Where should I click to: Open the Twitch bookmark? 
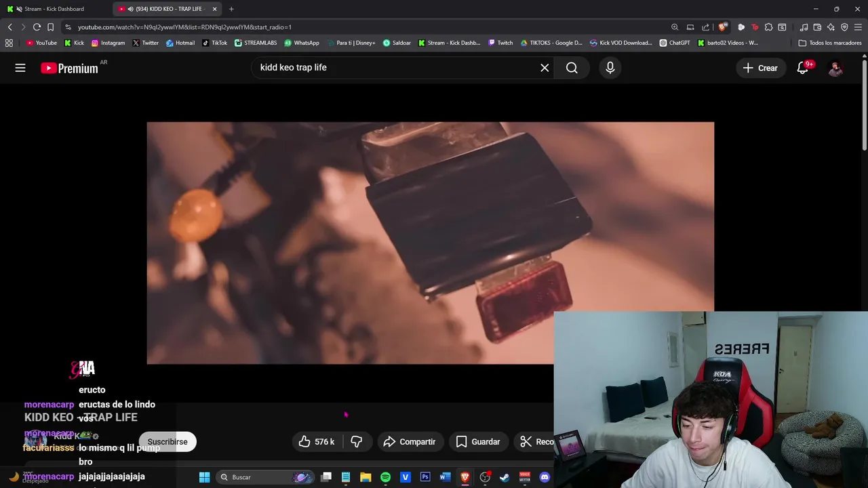pos(500,43)
